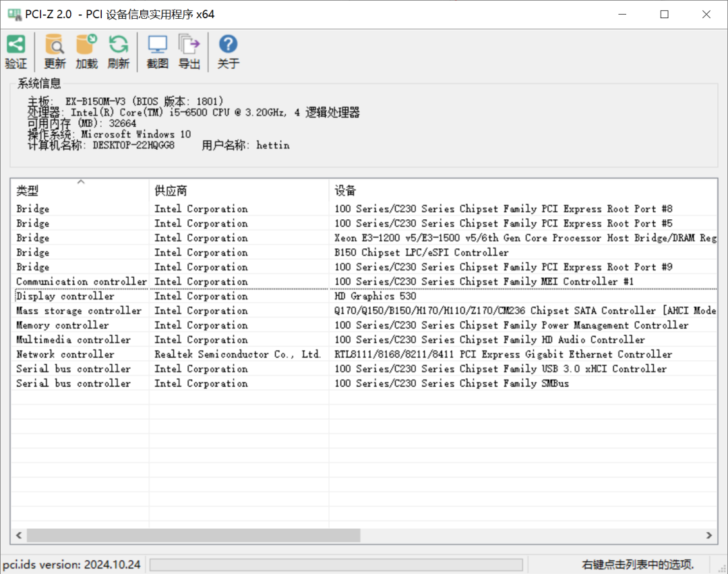The image size is (728, 574).
Task: Click the 导出 export icon
Action: point(189,45)
